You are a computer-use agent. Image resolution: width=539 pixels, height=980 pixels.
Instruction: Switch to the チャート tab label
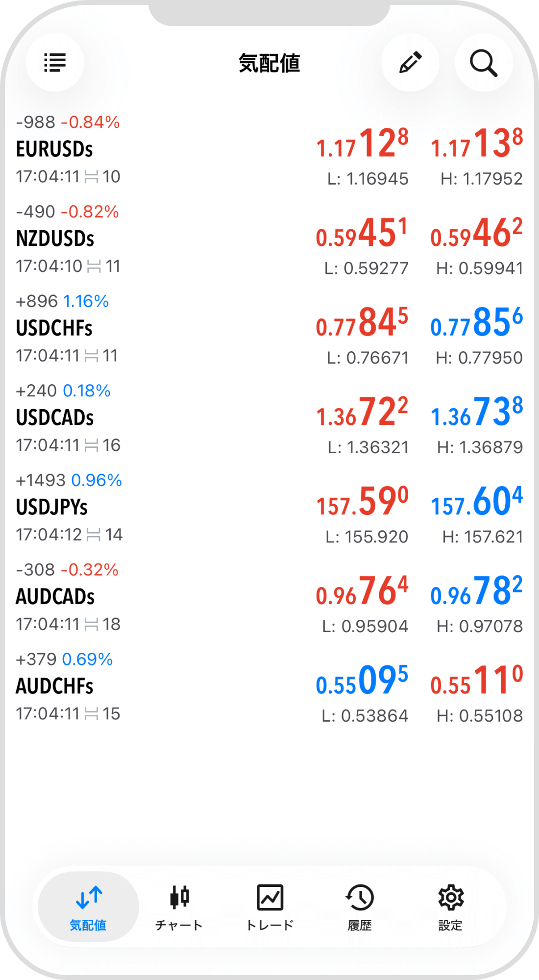[x=179, y=925]
